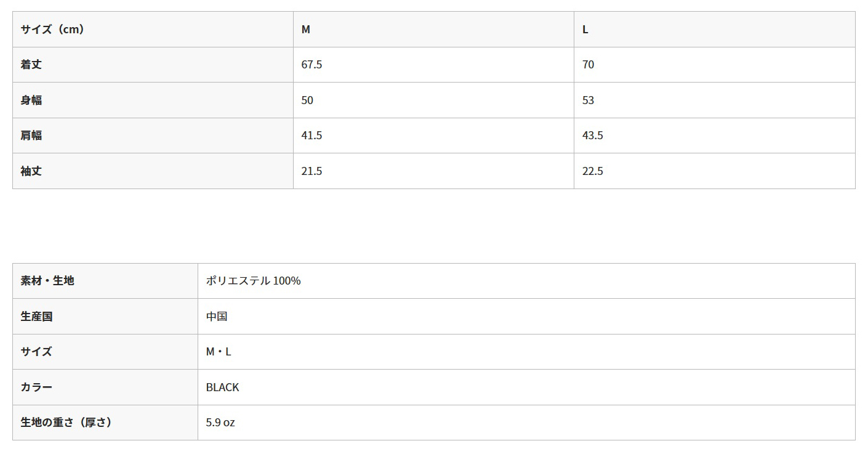Image resolution: width=868 pixels, height=454 pixels.
Task: Click the 着丈 row label
Action: point(153,65)
